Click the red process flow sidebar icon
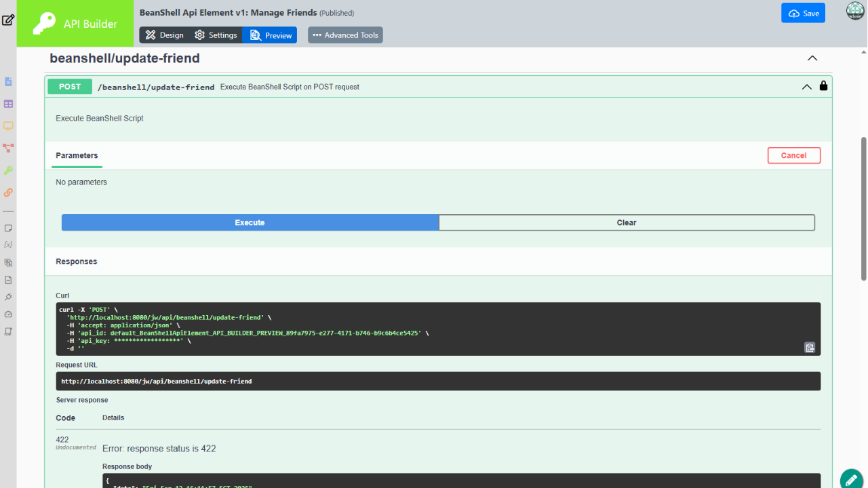This screenshot has height=488, width=868. 8,148
